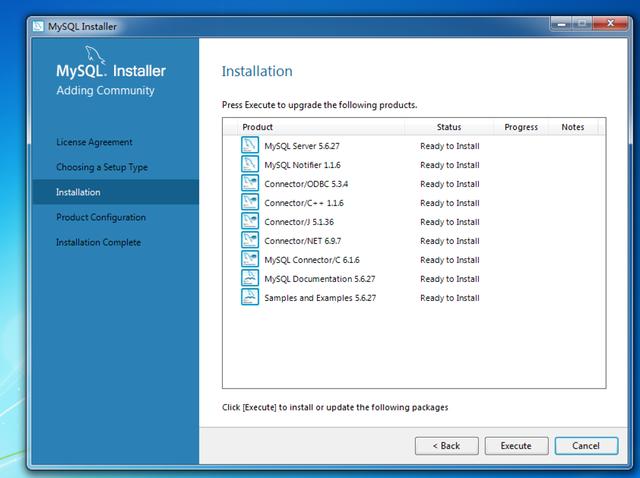Cancel the installation
The height and width of the screenshot is (478, 640).
click(x=586, y=446)
